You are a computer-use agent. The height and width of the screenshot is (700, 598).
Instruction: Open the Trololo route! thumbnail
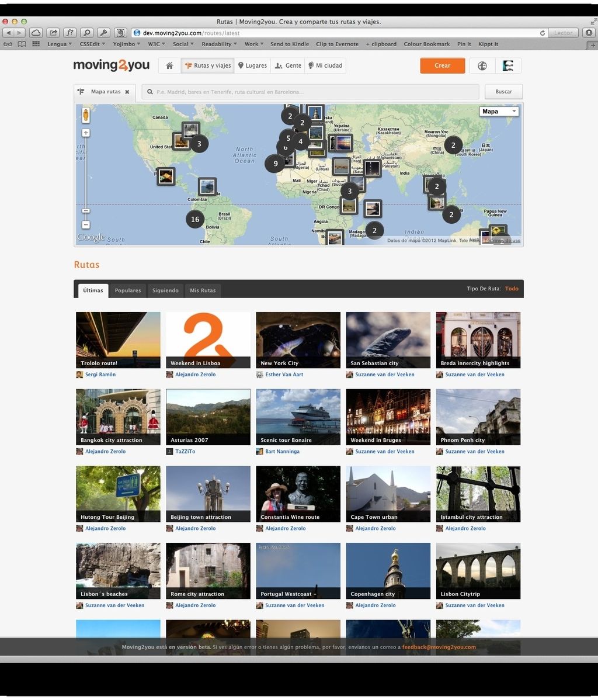coord(118,340)
